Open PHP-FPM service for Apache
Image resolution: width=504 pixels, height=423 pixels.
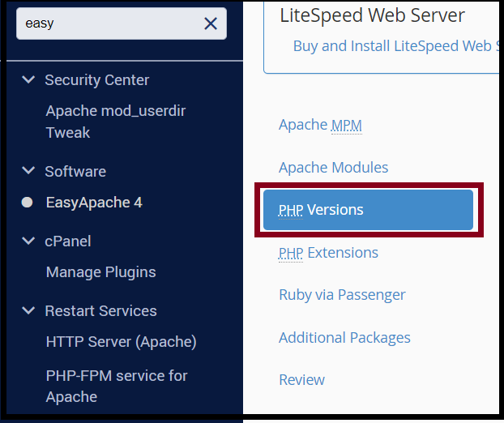pos(117,386)
